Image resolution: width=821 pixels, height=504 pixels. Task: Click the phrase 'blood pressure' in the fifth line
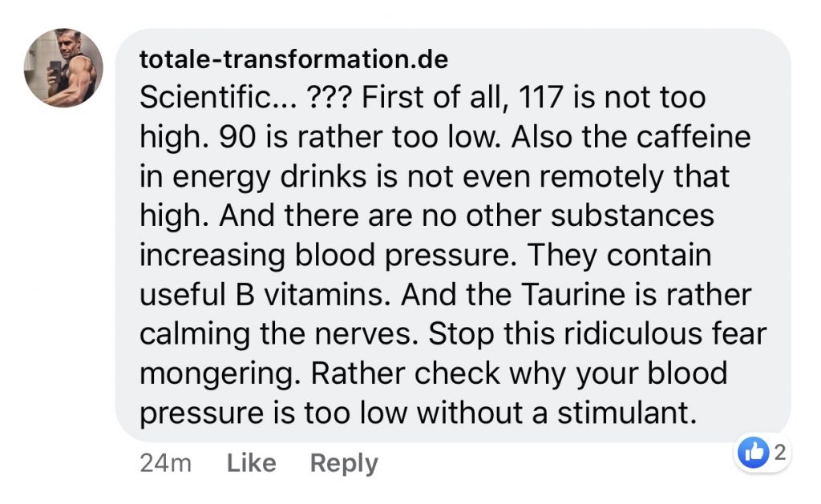[x=402, y=256]
